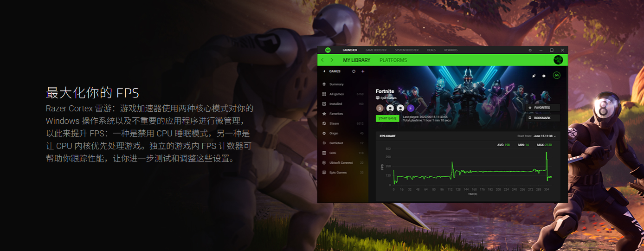Go back with the left navigation arrow
Viewport: 644px width, 251px height.
323,60
